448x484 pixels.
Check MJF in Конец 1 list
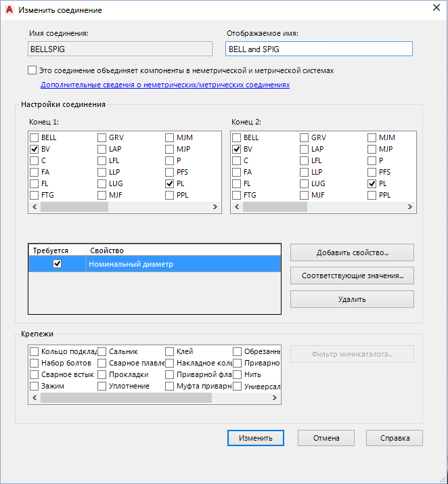pos(102,195)
